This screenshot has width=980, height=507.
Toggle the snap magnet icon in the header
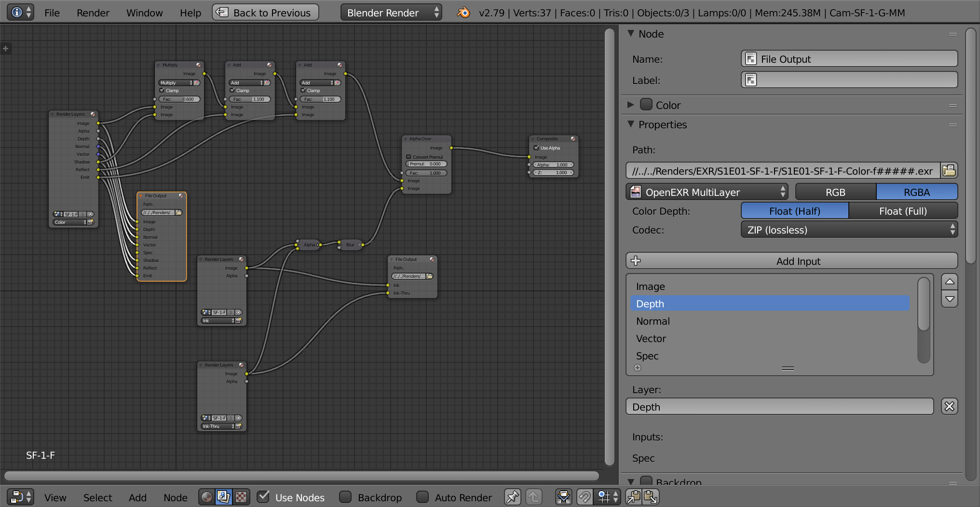585,497
